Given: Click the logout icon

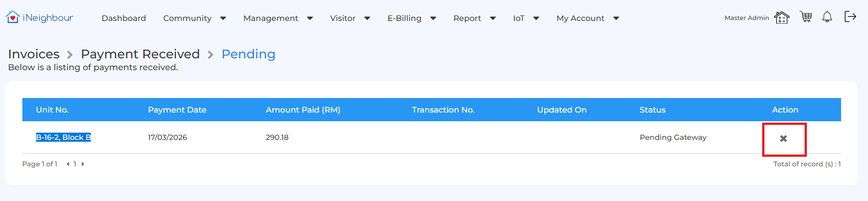Looking at the screenshot, I should [850, 17].
